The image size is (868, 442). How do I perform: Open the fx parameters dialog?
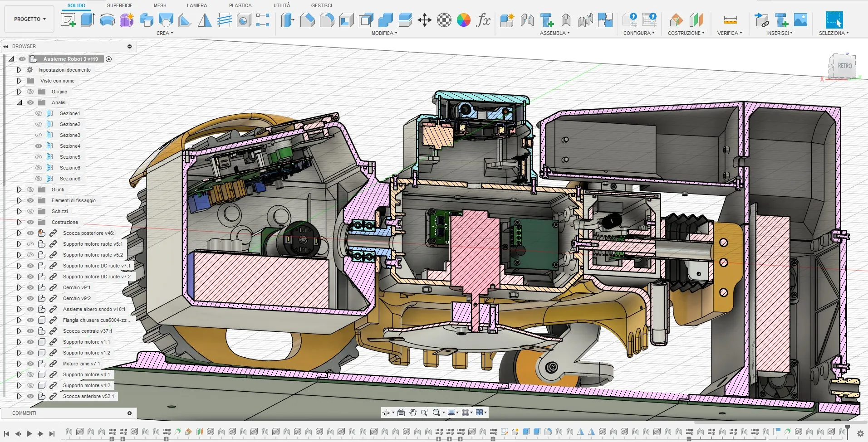[x=483, y=20]
